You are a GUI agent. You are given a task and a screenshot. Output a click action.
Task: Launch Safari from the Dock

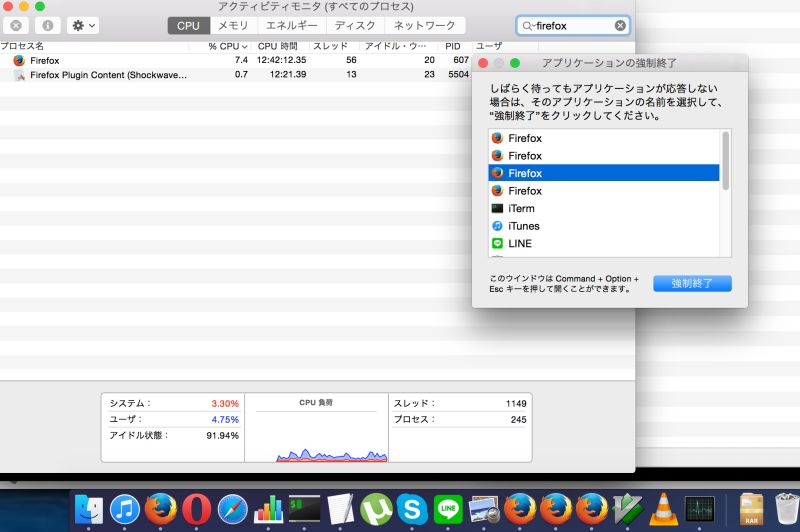(233, 510)
